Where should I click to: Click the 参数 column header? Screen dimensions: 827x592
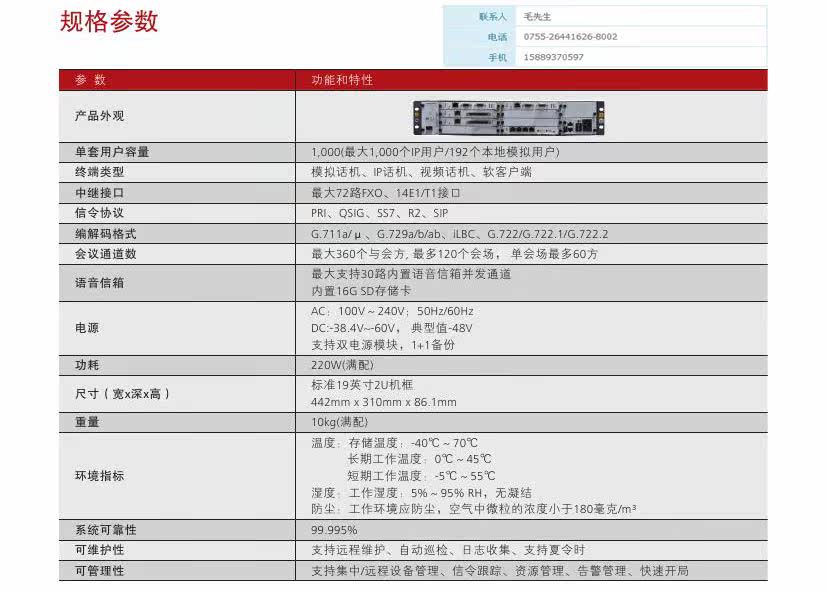90,80
